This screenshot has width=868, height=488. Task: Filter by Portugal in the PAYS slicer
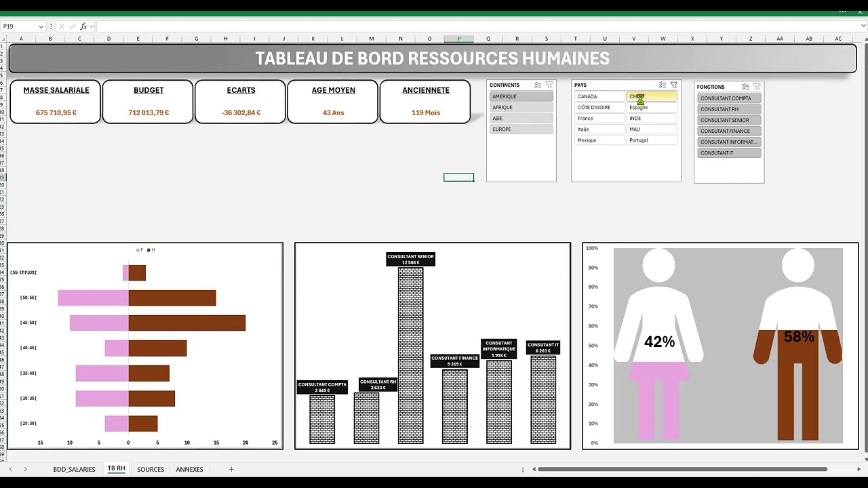[x=652, y=140]
